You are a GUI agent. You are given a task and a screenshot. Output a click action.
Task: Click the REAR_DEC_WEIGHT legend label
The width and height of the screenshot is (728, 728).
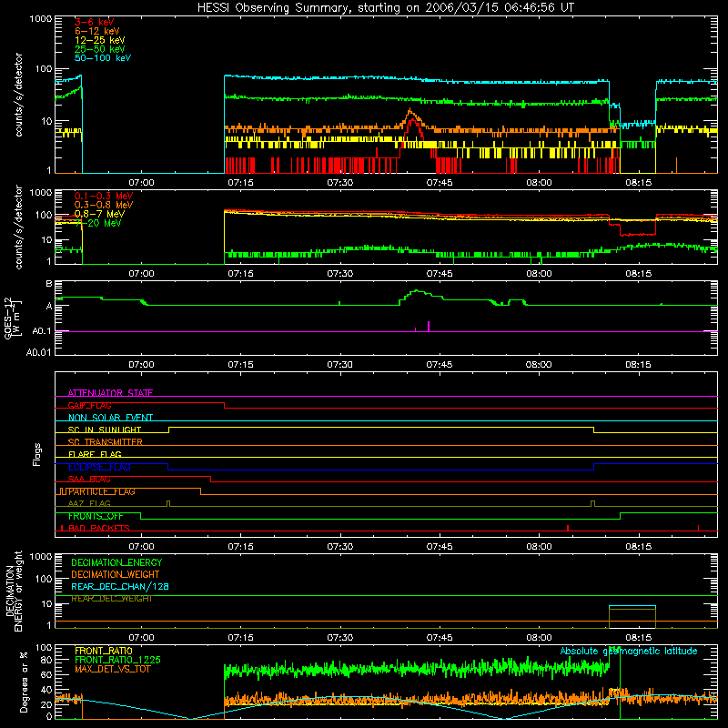click(x=112, y=599)
